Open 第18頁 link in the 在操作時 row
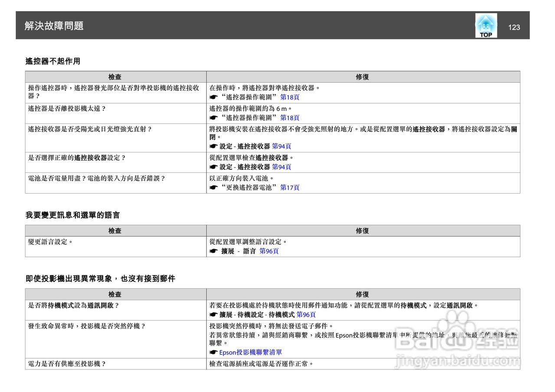The height and width of the screenshot is (392, 555). (290, 97)
